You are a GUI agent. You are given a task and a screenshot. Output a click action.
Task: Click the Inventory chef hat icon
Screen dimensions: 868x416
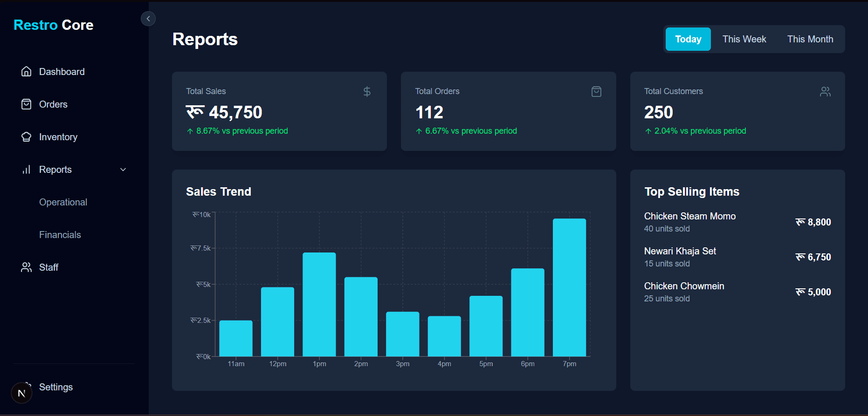coord(27,137)
